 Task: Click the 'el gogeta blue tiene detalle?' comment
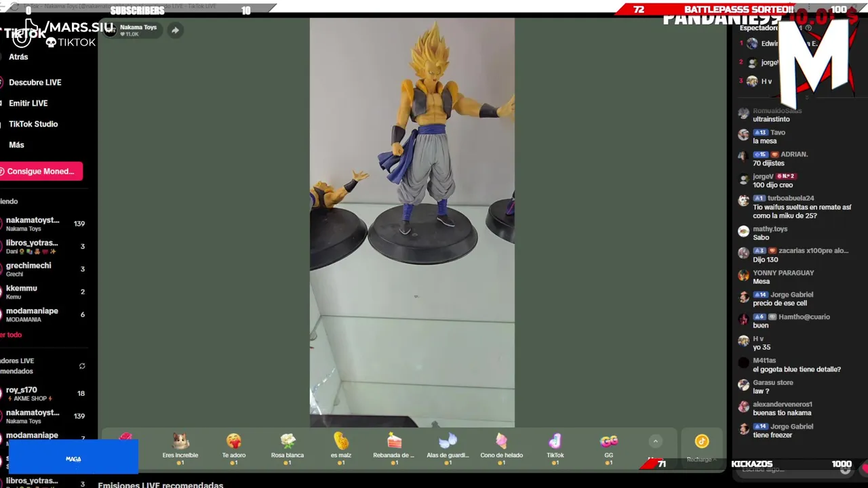(797, 369)
